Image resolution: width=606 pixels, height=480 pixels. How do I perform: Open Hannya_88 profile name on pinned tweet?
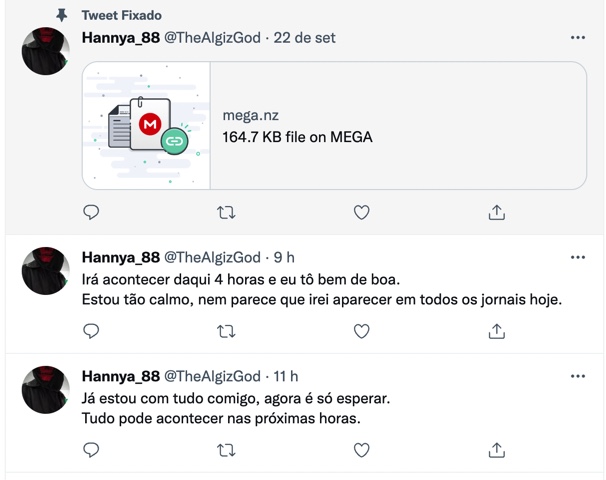[x=120, y=38]
